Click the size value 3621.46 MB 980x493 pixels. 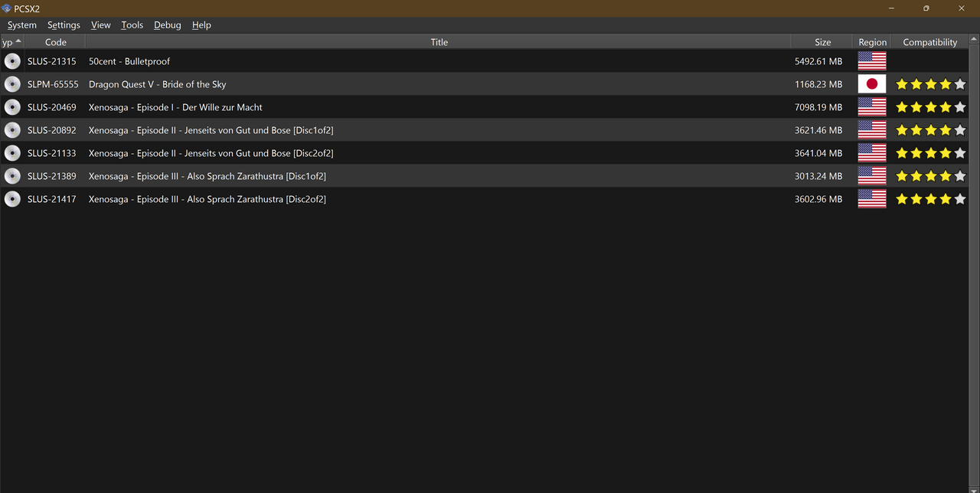tap(818, 130)
